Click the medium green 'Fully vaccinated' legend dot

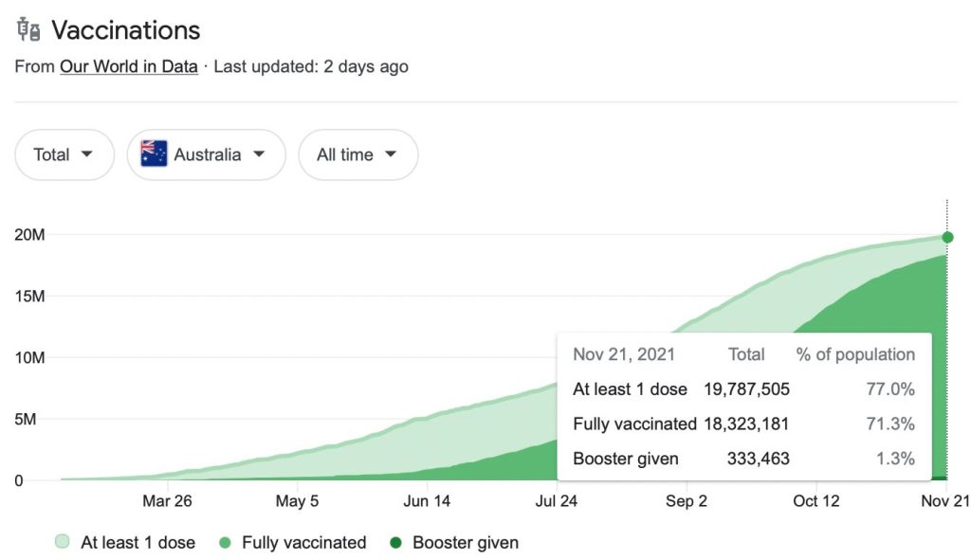click(x=224, y=543)
